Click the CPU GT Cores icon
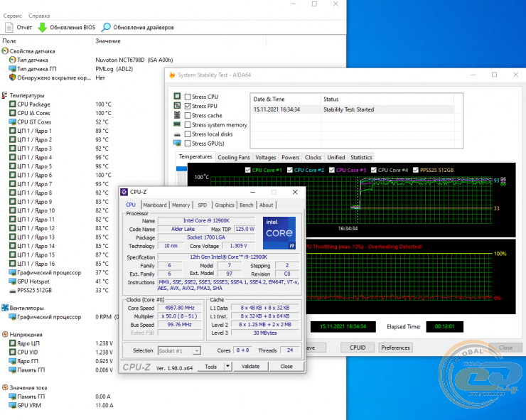The image size is (526, 420). tap(12, 122)
